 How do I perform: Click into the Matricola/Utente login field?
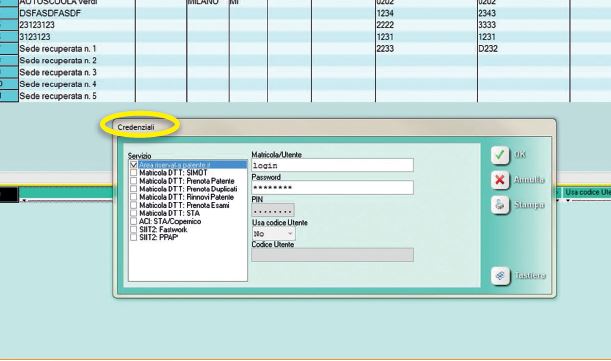[x=332, y=166]
